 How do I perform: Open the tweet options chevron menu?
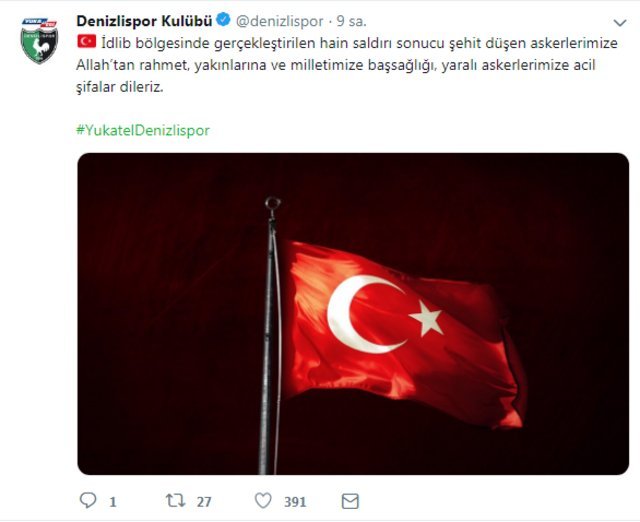[620, 23]
